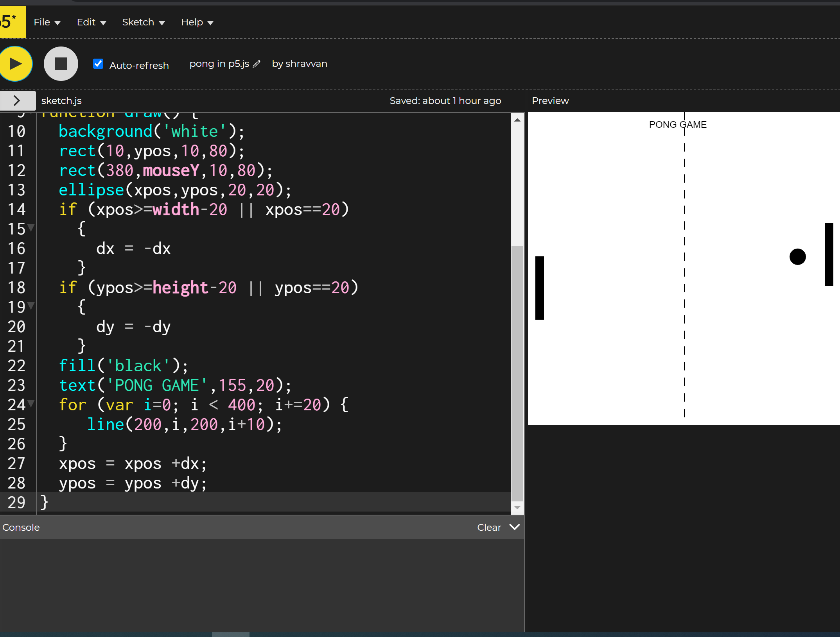The image size is (840, 637).
Task: Clear the console output
Action: tap(488, 527)
